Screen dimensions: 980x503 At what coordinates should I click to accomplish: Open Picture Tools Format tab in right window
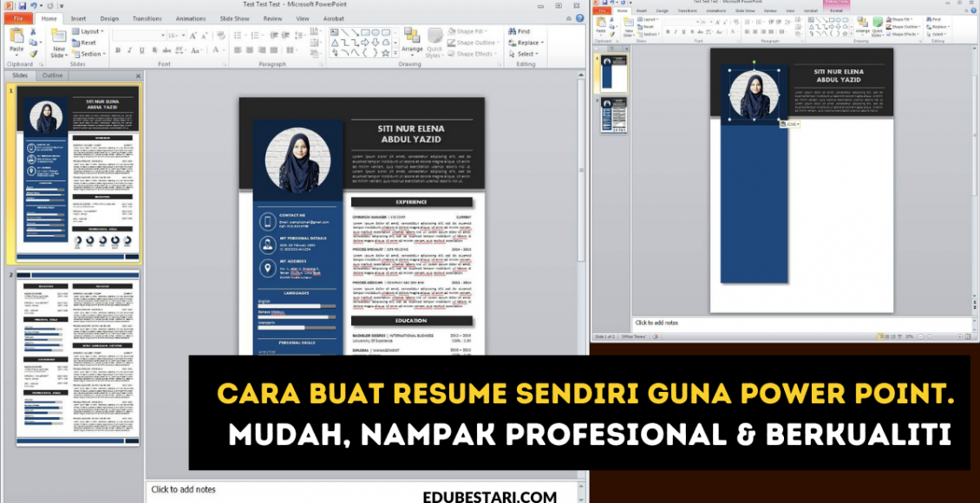(836, 10)
